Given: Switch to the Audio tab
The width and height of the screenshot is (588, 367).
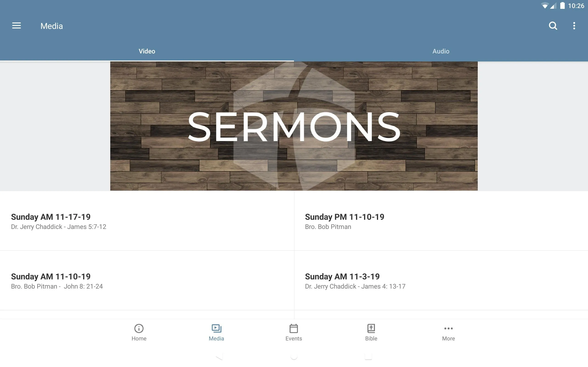Looking at the screenshot, I should (x=441, y=51).
